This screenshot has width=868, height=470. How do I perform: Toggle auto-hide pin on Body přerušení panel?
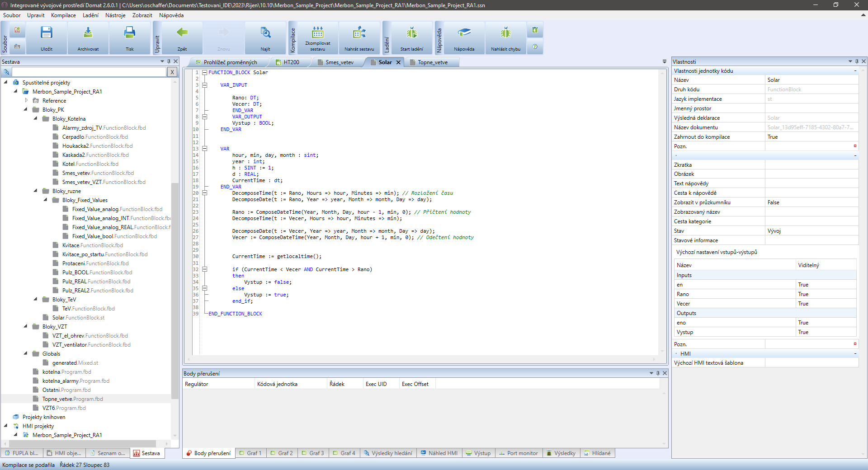click(658, 373)
